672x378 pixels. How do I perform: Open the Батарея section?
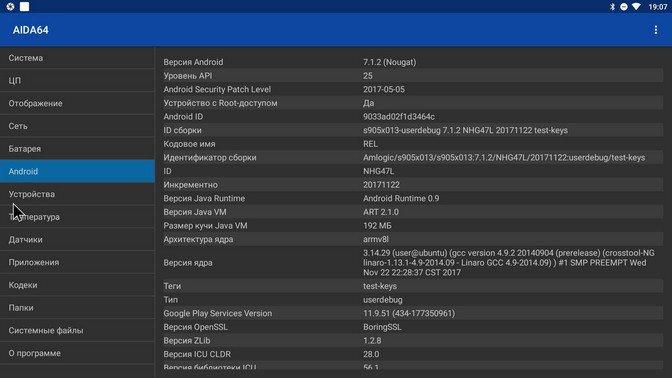click(77, 149)
